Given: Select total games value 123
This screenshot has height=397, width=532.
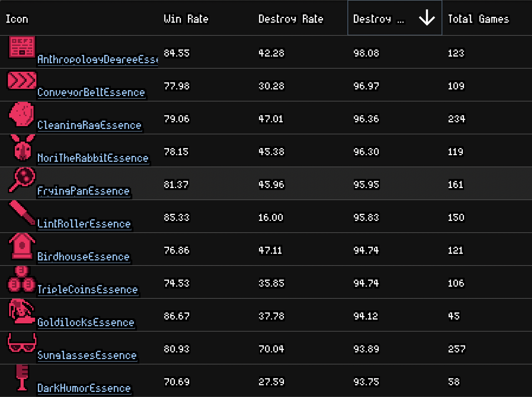Looking at the screenshot, I should click(x=456, y=53).
